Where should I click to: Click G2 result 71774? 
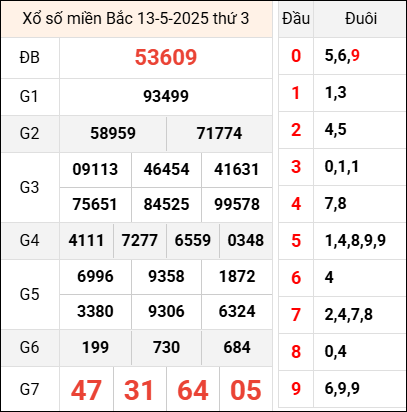pos(219,134)
